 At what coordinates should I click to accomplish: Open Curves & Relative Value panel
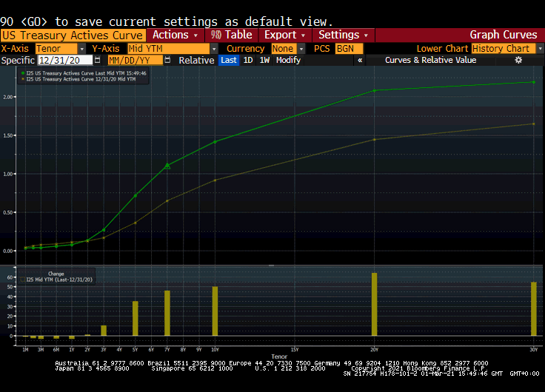(430, 60)
